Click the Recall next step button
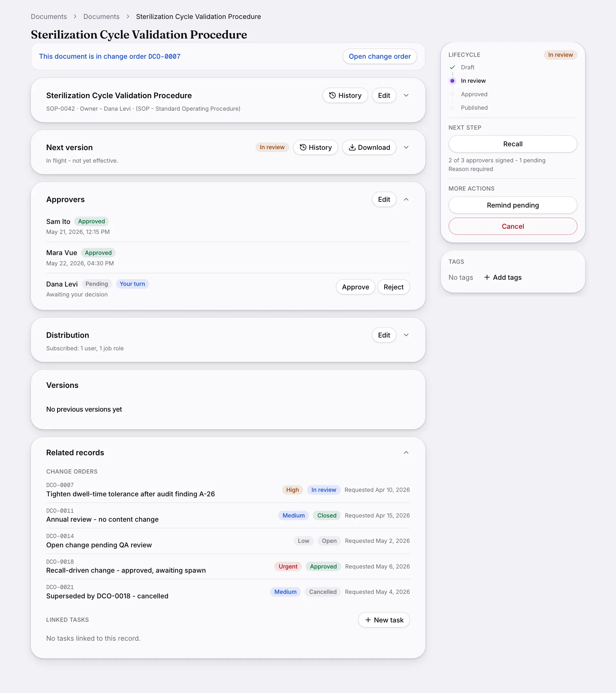The image size is (616, 693). click(x=512, y=144)
